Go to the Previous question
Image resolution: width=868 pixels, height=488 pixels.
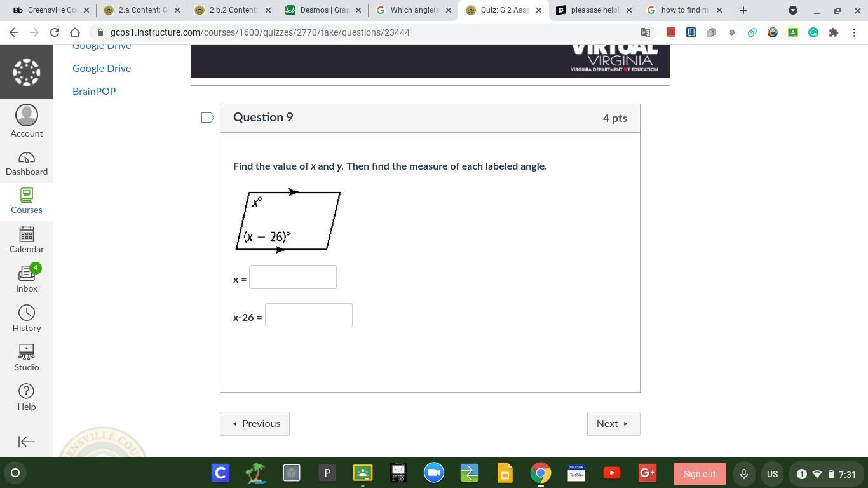click(x=255, y=424)
